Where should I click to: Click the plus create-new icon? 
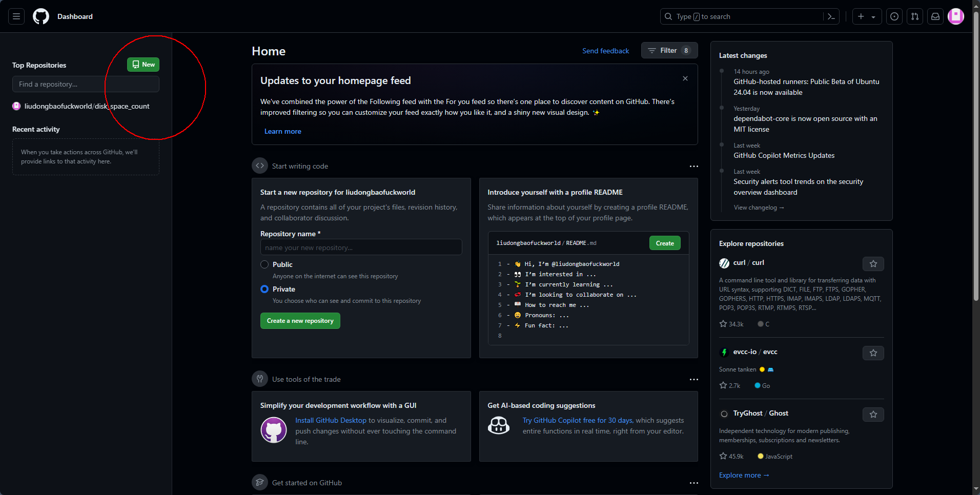point(861,16)
